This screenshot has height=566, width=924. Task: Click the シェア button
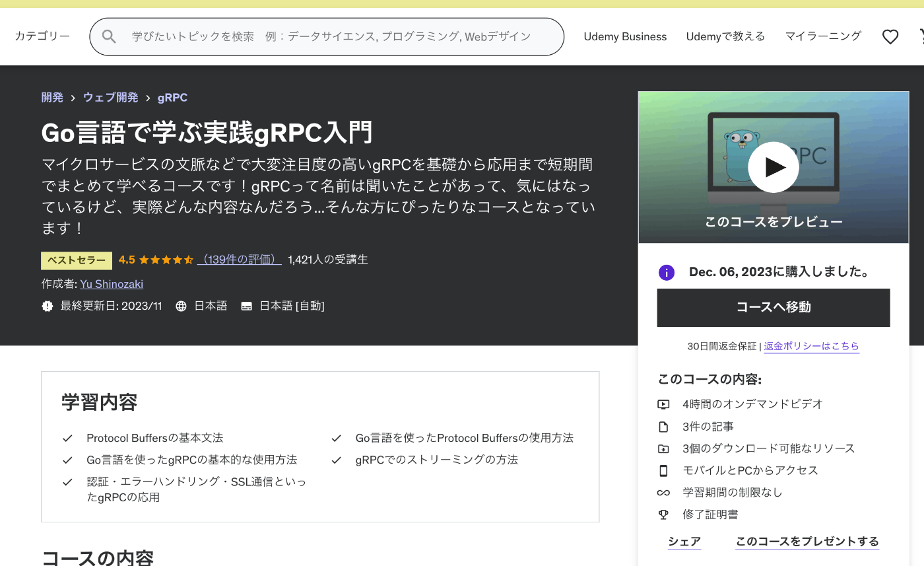(684, 542)
